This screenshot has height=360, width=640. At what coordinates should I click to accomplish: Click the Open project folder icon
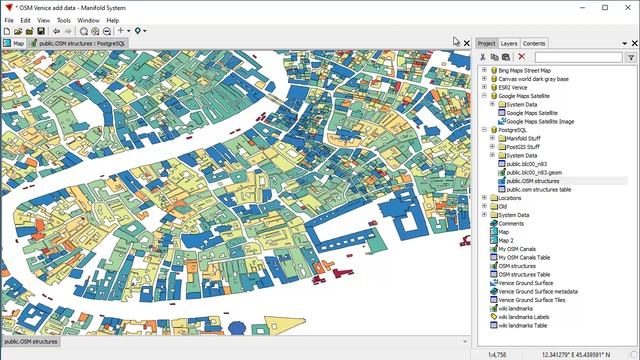coord(18,31)
